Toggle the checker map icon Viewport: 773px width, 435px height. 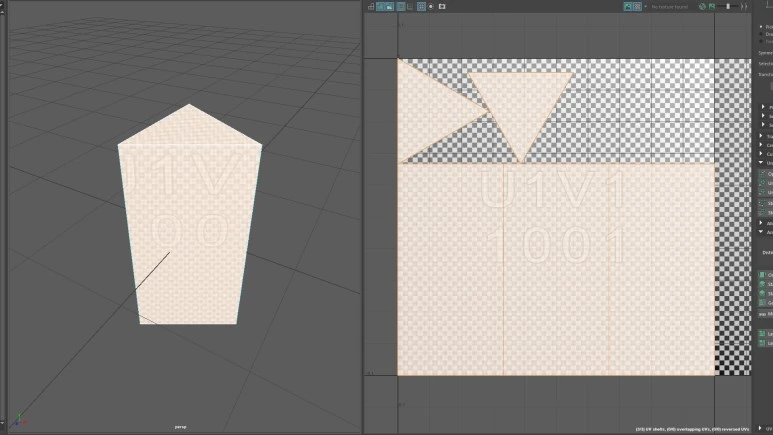(637, 6)
